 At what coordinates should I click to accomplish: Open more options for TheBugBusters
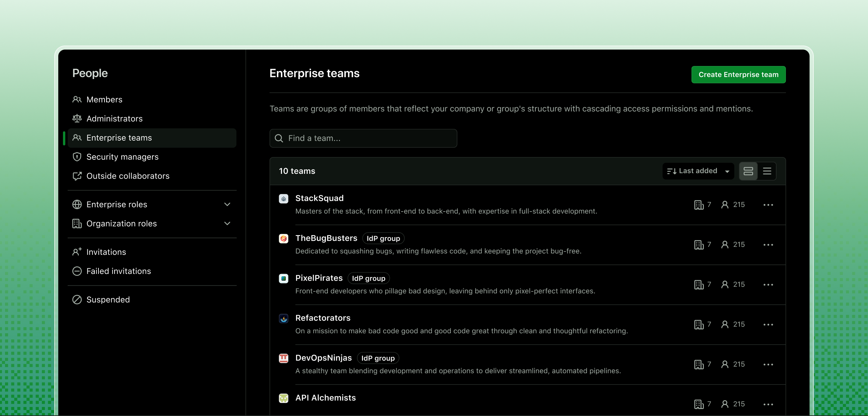click(768, 245)
